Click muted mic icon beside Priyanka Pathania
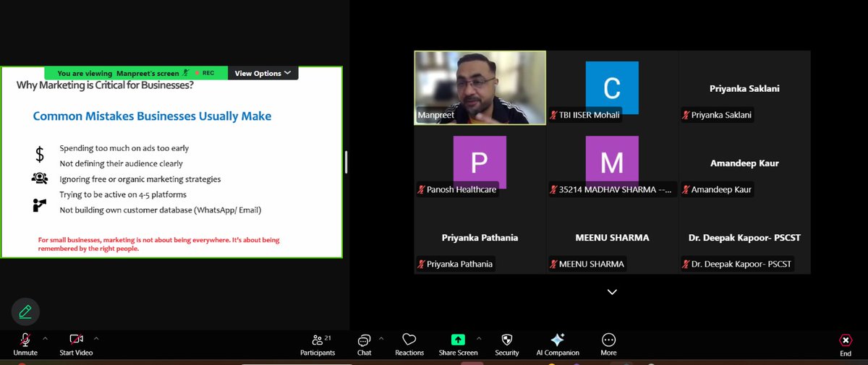Viewport: 868px width, 365px height. coord(421,264)
